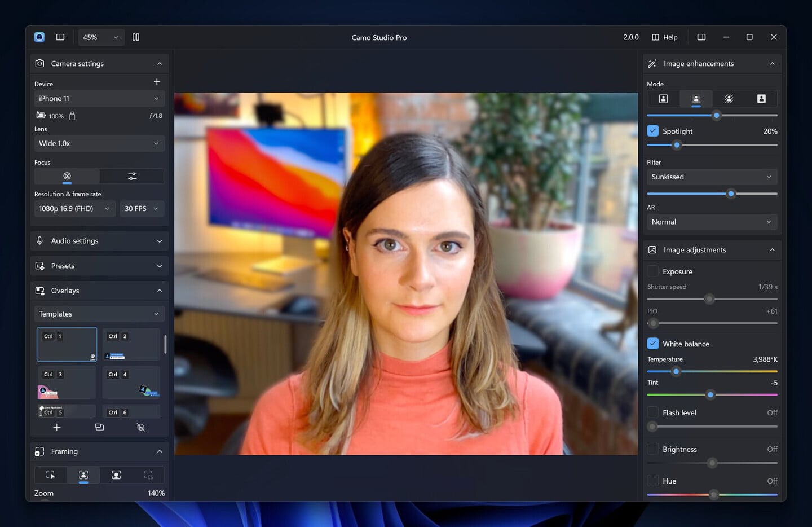Open the Sunkissed filter dropdown
Image resolution: width=812 pixels, height=527 pixels.
point(712,177)
